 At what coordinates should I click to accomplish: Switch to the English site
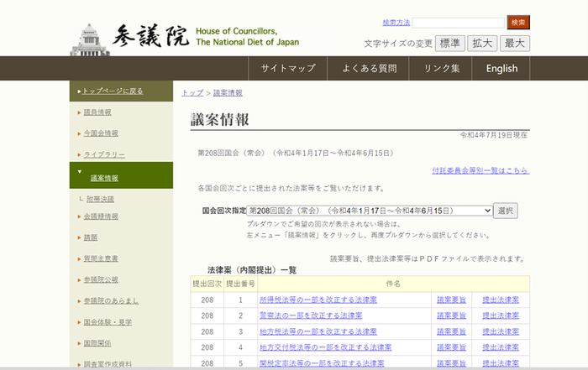501,69
